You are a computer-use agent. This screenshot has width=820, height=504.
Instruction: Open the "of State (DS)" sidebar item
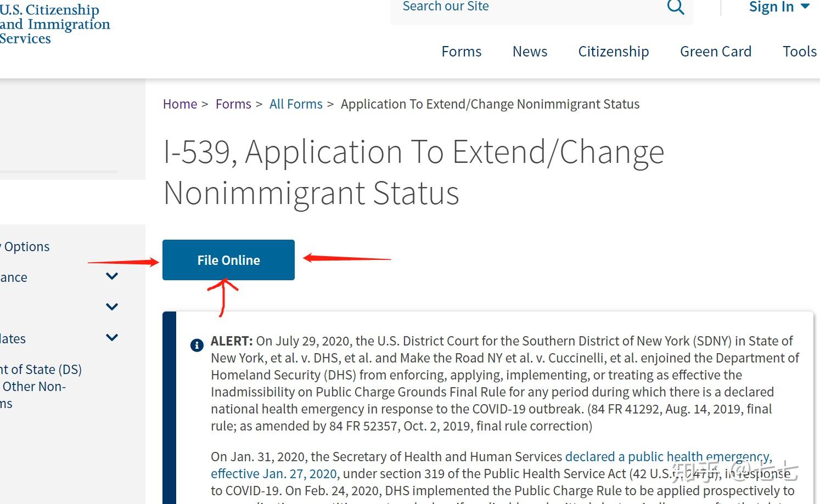click(41, 370)
